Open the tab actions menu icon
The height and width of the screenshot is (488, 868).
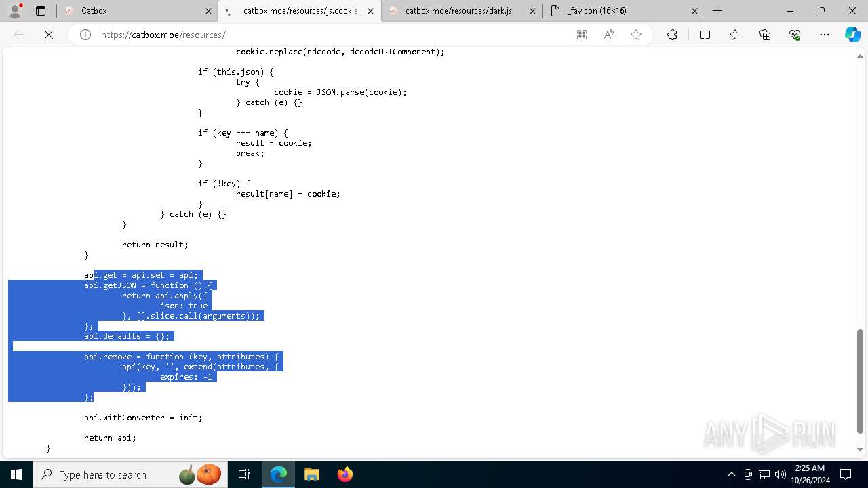point(41,11)
